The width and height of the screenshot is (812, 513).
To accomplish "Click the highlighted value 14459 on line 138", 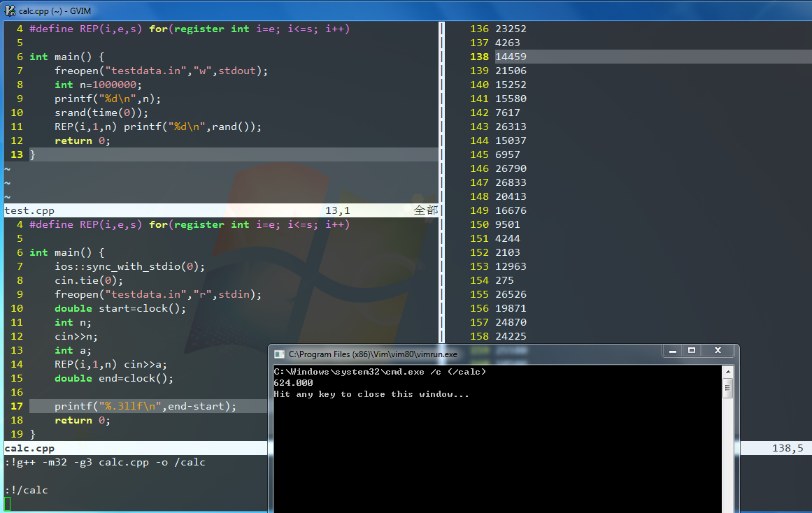I will (x=511, y=57).
